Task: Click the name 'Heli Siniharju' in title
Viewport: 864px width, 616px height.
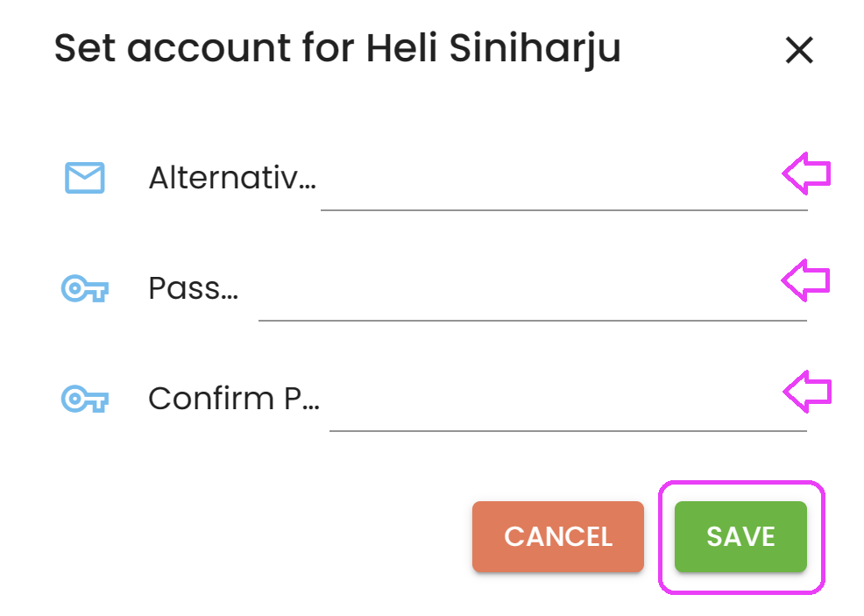Action: click(493, 50)
